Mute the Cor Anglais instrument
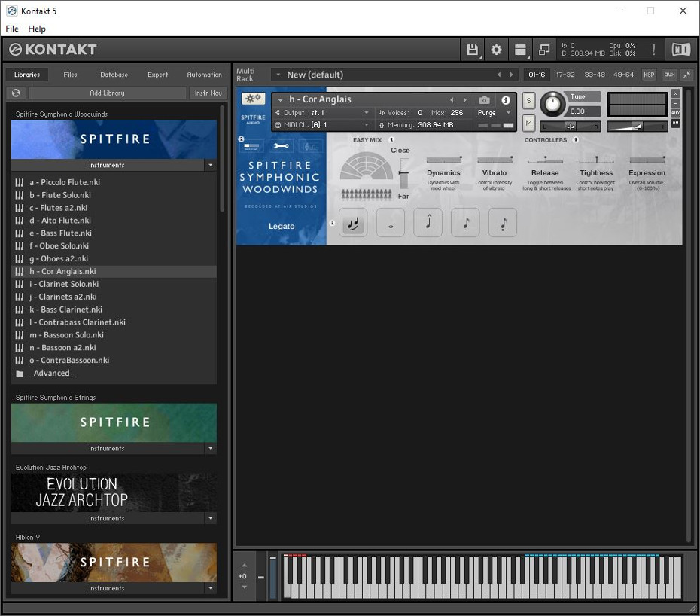Image resolution: width=700 pixels, height=616 pixels. pyautogui.click(x=528, y=123)
